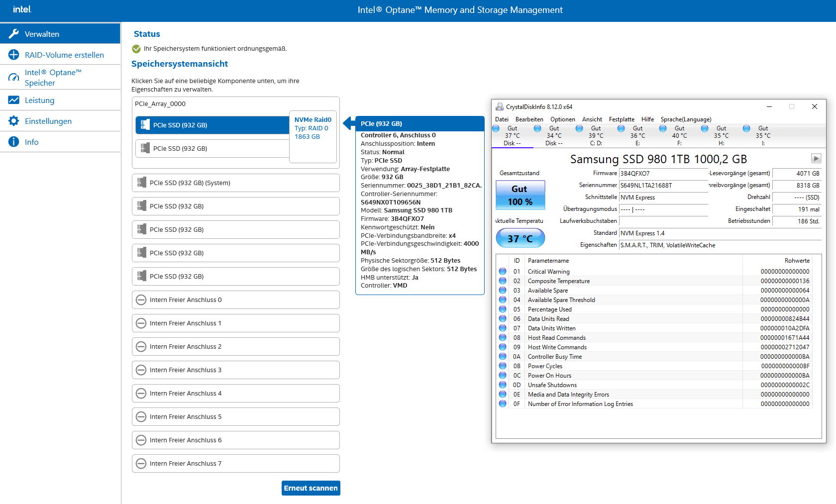Click the Info circle icon
Screen dimensions: 836x504
(x=14, y=142)
